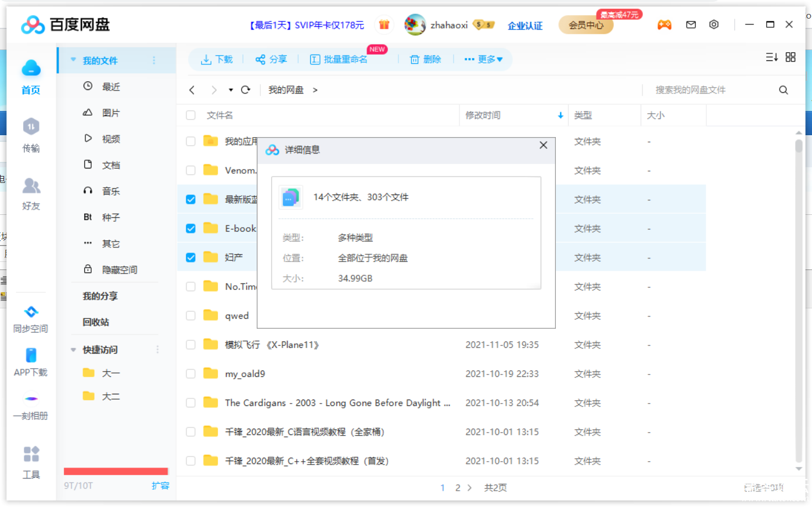Check the No.Time folder checkbox

[x=191, y=286]
